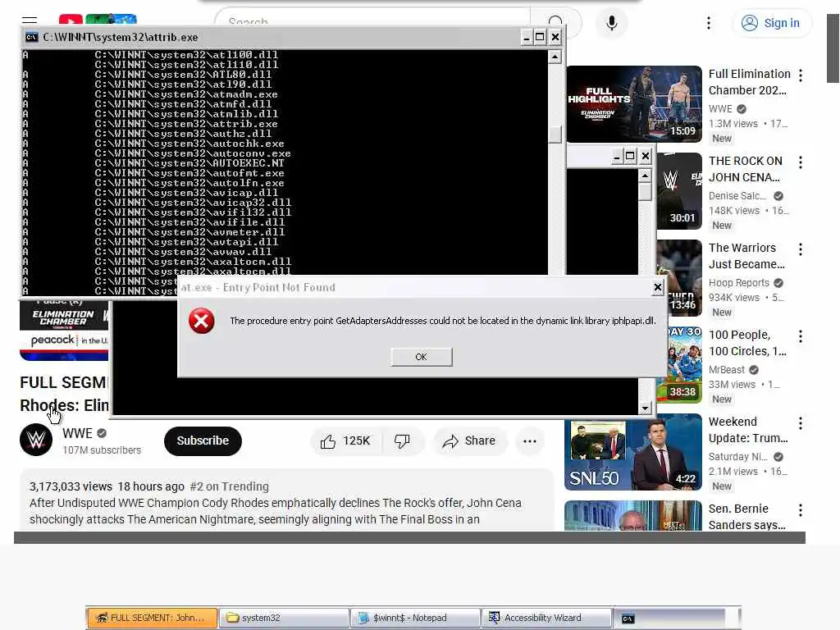840x630 pixels.
Task: Click the YouTube logo
Action: click(x=98, y=21)
